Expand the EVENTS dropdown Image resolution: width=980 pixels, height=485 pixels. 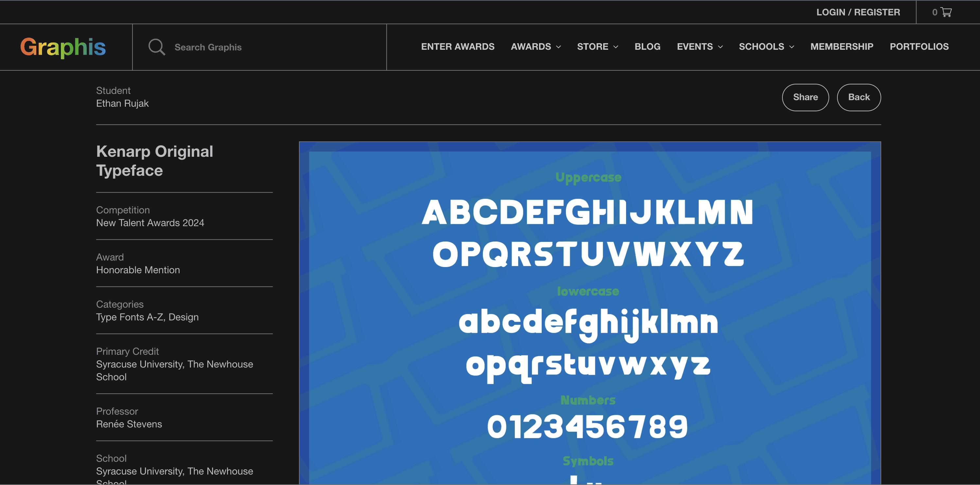pos(699,46)
